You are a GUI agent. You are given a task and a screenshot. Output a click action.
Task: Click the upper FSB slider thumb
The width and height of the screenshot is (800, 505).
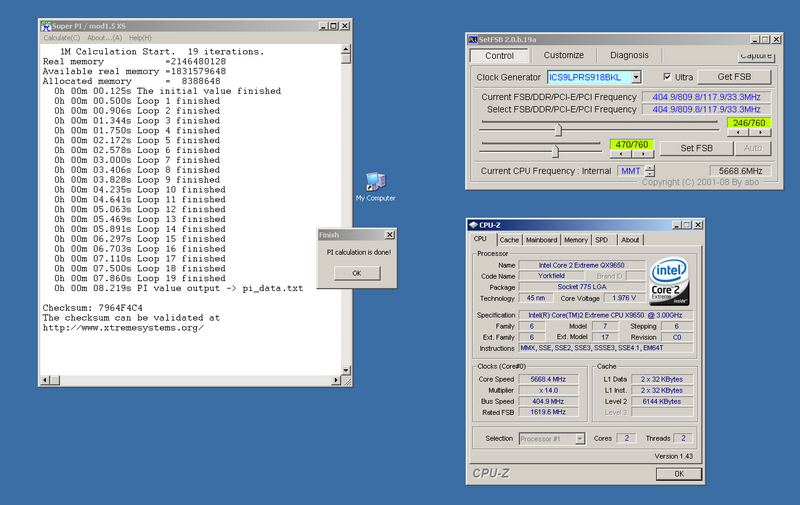coord(558,128)
